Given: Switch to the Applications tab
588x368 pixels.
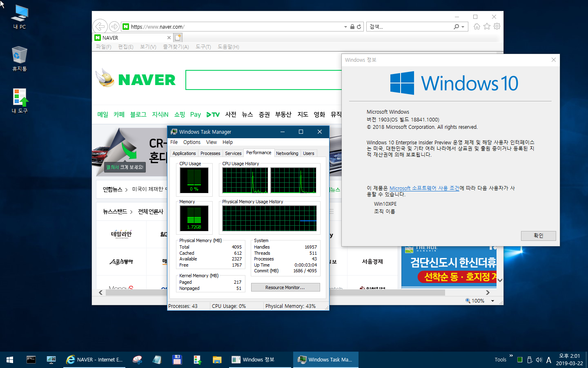Looking at the screenshot, I should [184, 153].
